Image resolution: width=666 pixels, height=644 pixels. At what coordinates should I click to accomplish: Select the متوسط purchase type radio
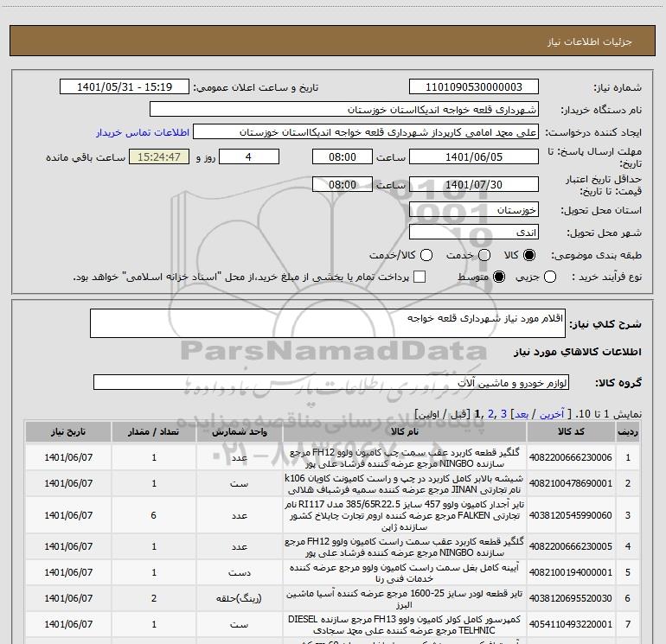click(x=499, y=277)
